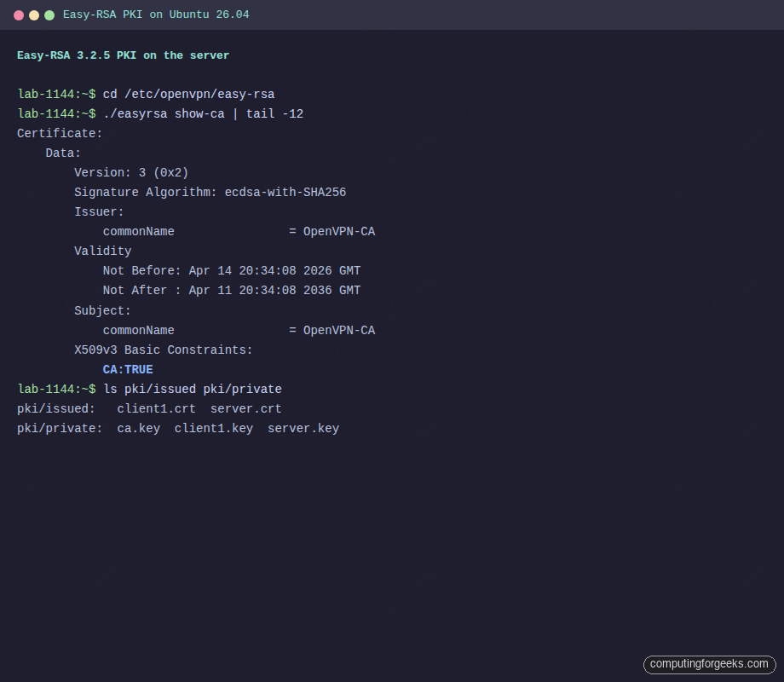This screenshot has height=682, width=784.
Task: Click the computingforgeeks.com badge
Action: tap(709, 664)
